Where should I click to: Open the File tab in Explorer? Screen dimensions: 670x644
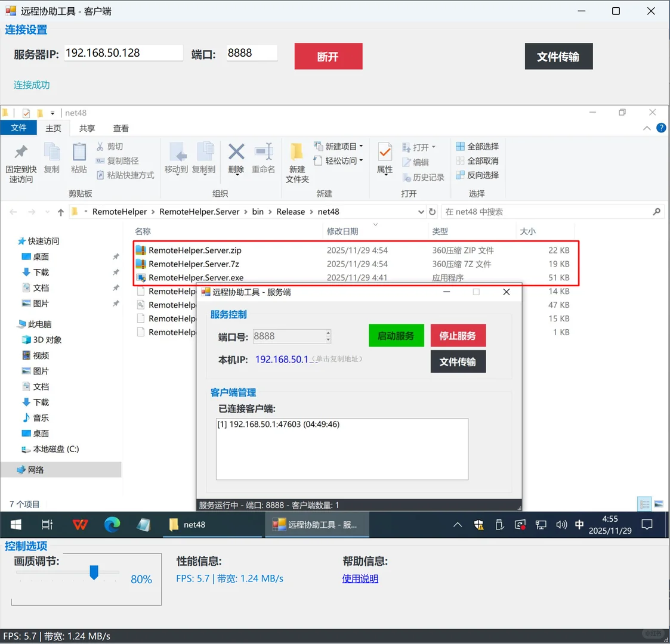coord(18,128)
